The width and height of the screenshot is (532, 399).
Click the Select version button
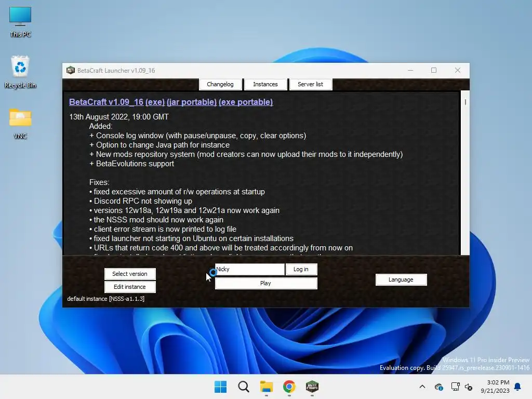coord(130,274)
